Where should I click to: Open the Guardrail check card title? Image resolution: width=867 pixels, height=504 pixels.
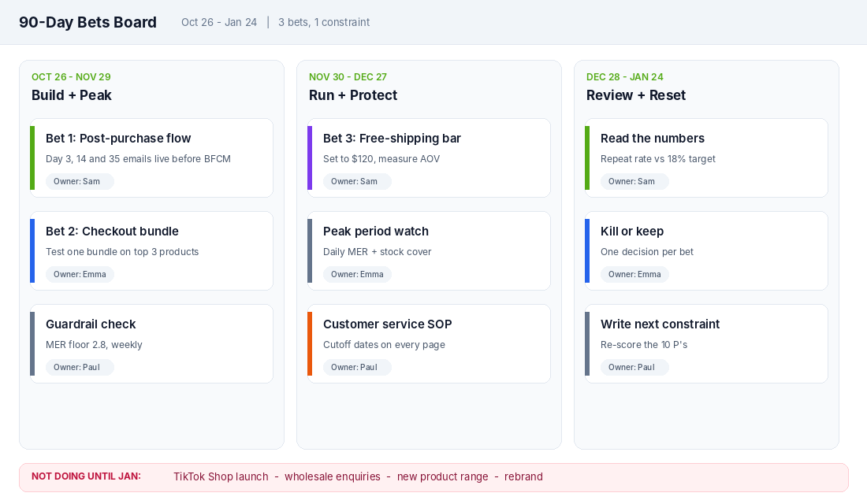coord(91,324)
